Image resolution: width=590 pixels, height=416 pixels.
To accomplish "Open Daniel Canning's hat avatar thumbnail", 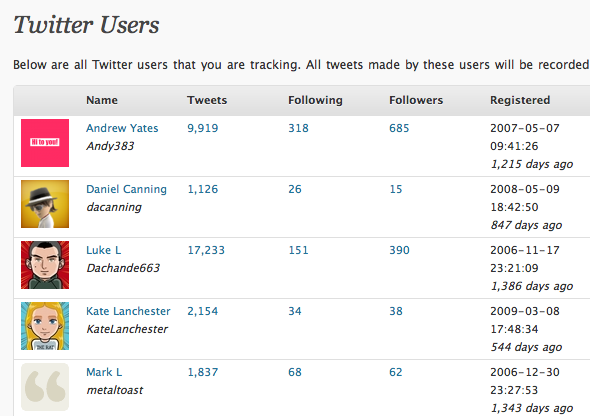I will point(45,204).
